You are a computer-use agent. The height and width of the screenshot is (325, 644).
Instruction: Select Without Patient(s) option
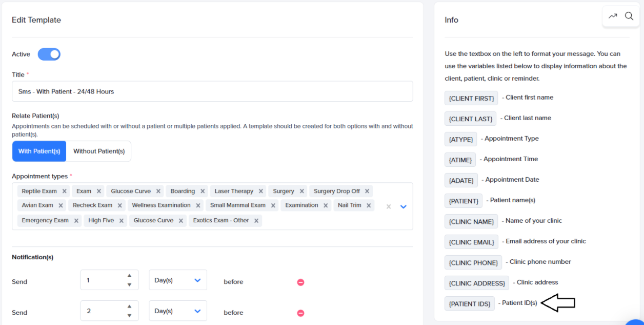tap(99, 151)
